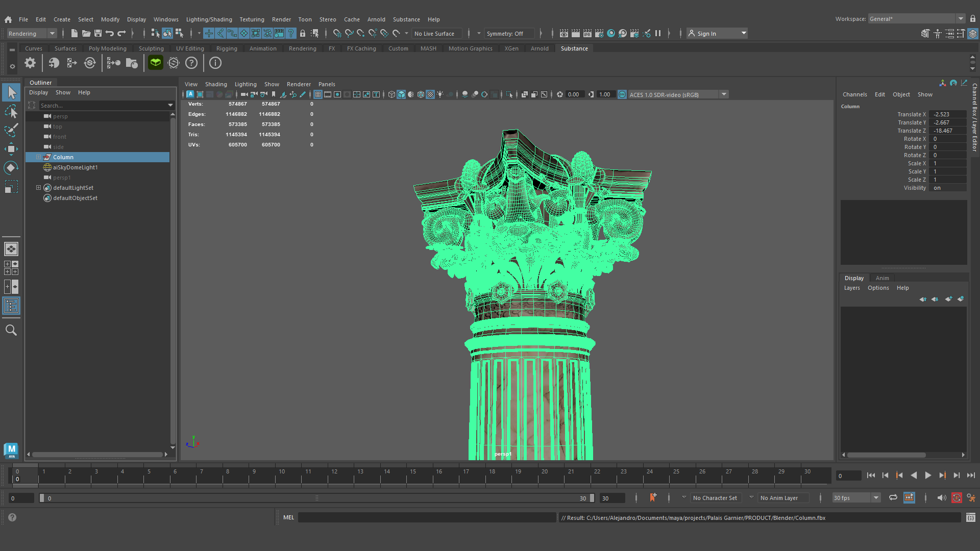Click the Rotate tool icon

tap(11, 168)
